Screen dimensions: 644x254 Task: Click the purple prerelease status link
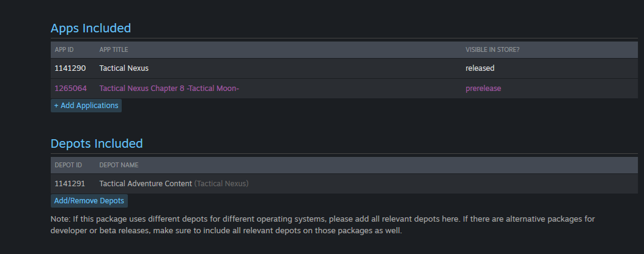pos(483,89)
